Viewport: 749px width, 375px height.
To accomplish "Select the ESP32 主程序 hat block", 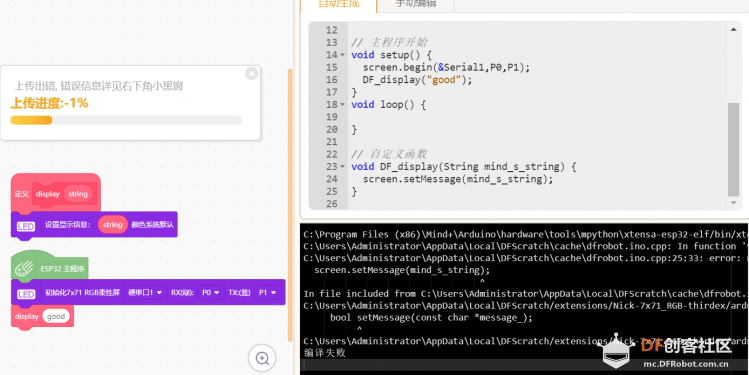I will click(x=49, y=266).
